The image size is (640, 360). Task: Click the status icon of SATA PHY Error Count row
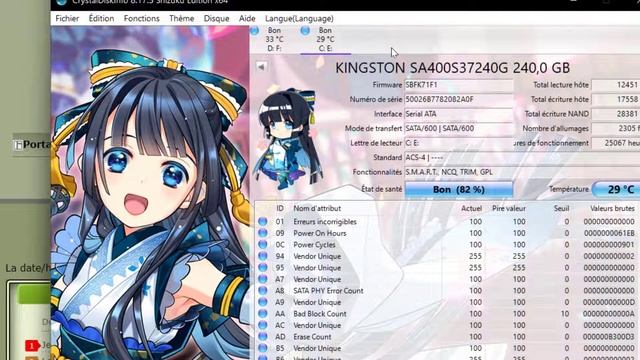(x=263, y=291)
